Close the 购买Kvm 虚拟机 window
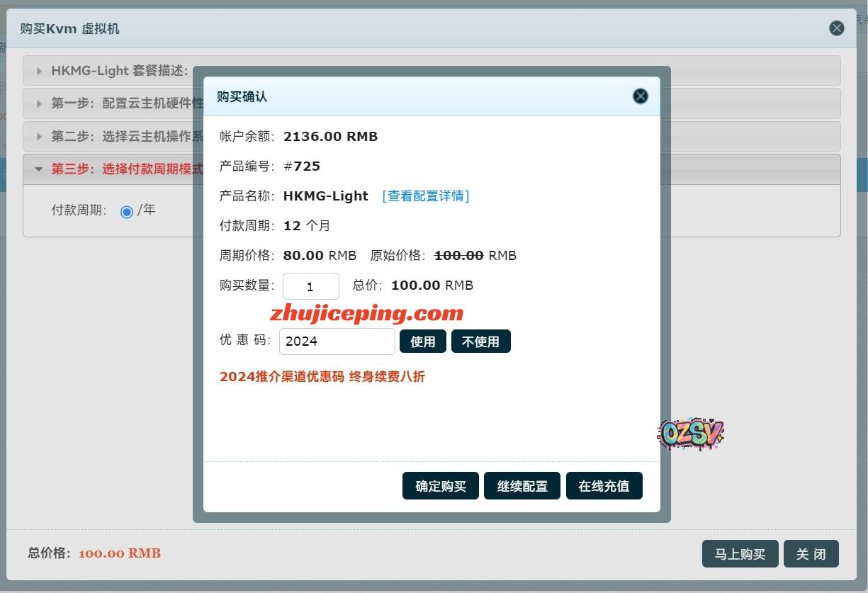Screen dimensions: 868x593 tap(836, 28)
